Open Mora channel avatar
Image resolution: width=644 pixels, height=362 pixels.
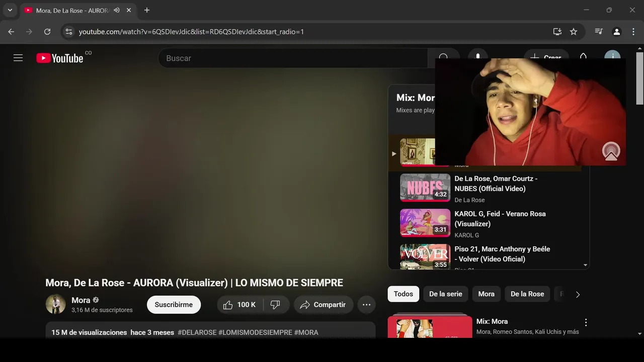coord(56,304)
